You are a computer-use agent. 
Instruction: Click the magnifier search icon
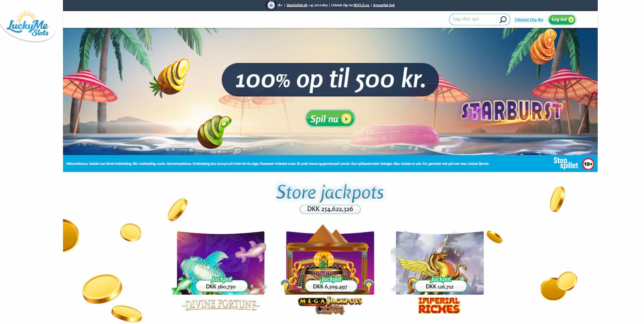click(503, 19)
